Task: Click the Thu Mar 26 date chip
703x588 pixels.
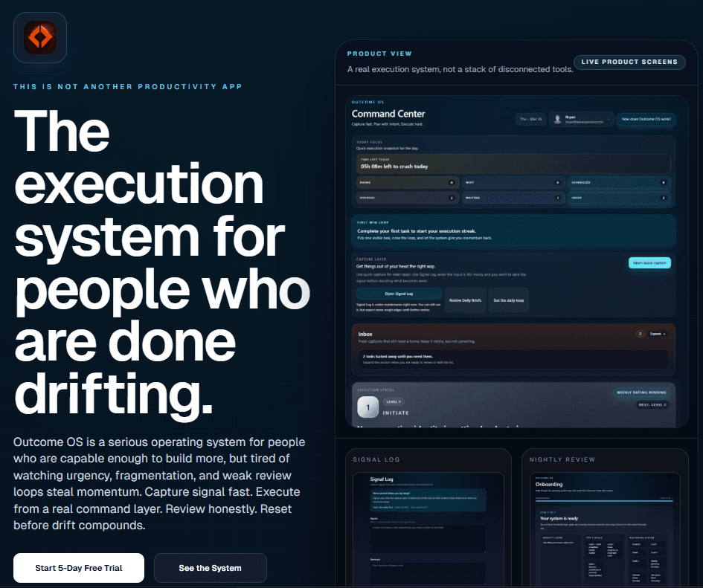Action: (531, 119)
